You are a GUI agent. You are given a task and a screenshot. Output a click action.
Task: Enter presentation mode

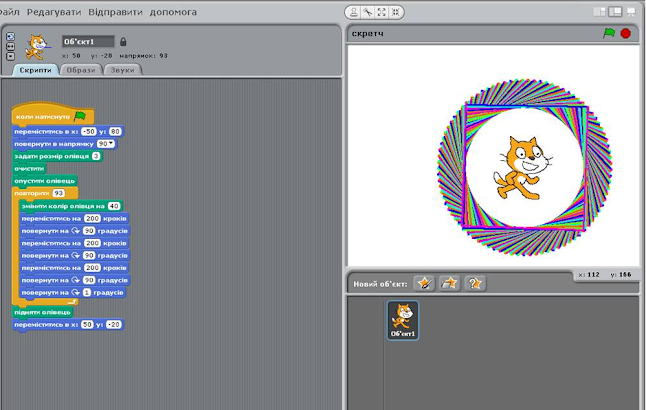click(x=631, y=12)
